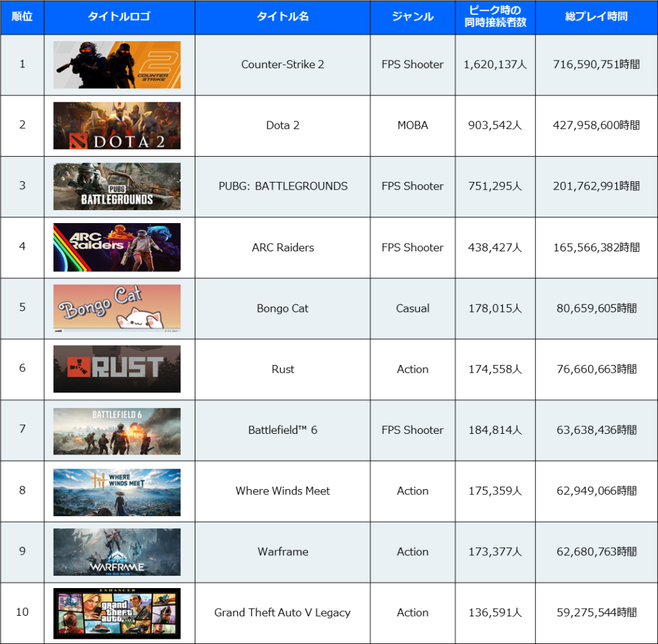Screen dimensions: 658x644
Task: Select the Casual genre cell for Bongo Cat
Action: [413, 309]
